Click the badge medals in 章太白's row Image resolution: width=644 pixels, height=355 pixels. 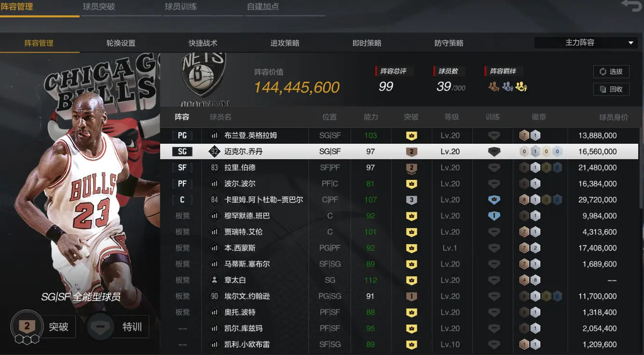tap(530, 280)
